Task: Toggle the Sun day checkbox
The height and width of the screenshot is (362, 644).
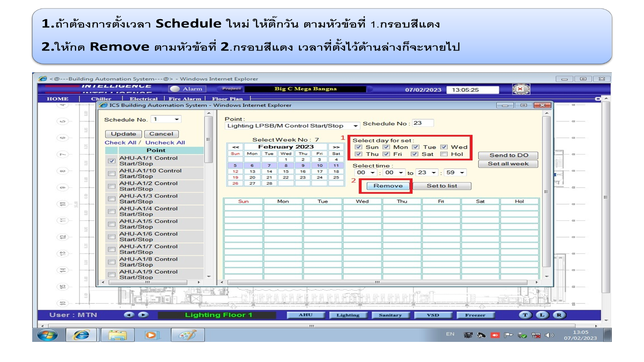Action: tap(359, 147)
